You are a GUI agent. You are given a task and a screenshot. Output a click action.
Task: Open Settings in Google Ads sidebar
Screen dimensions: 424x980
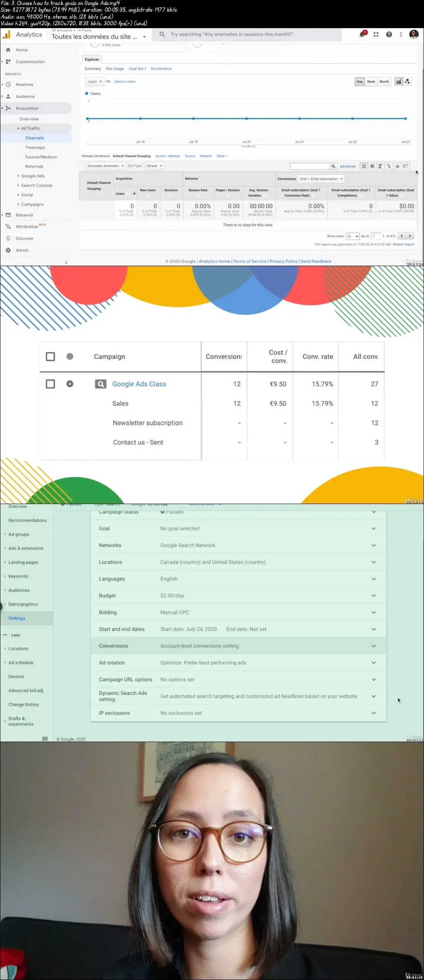coord(17,618)
